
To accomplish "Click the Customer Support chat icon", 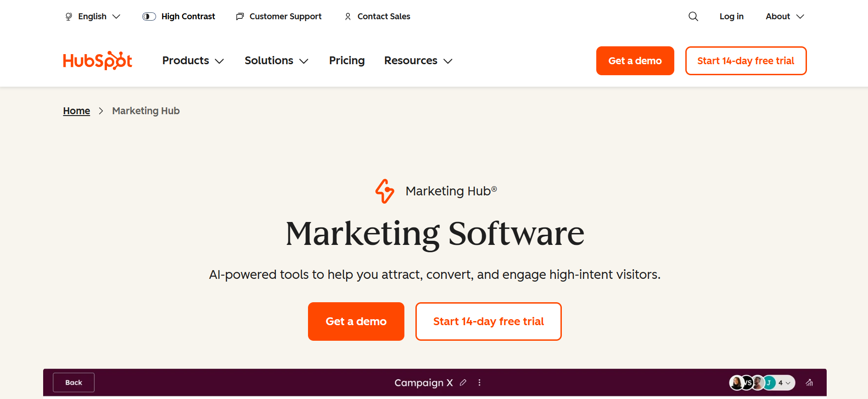I will tap(239, 16).
